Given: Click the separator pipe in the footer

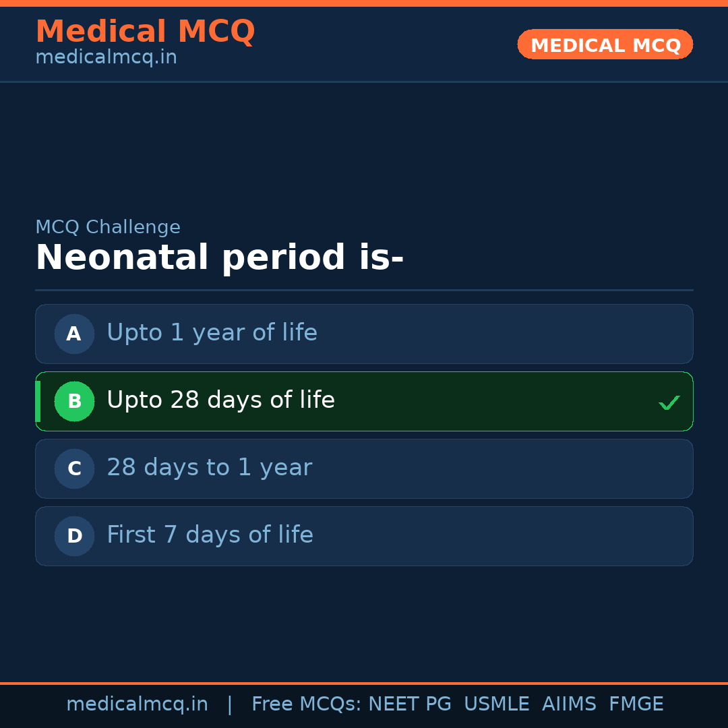Looking at the screenshot, I should point(229,704).
